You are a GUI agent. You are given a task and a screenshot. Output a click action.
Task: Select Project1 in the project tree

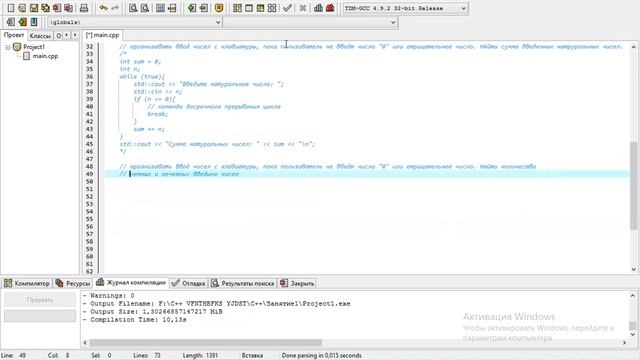tap(34, 47)
